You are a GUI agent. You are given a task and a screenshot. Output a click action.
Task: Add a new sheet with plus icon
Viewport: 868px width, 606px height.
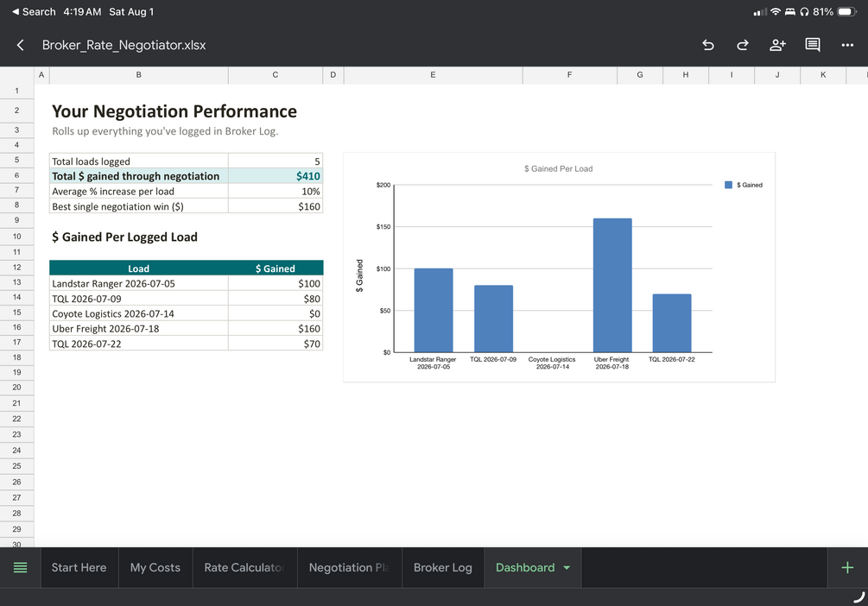pyautogui.click(x=847, y=567)
